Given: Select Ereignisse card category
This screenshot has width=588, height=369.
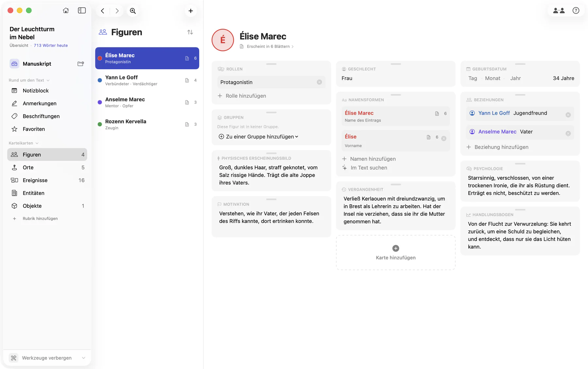Looking at the screenshot, I should click(47, 180).
